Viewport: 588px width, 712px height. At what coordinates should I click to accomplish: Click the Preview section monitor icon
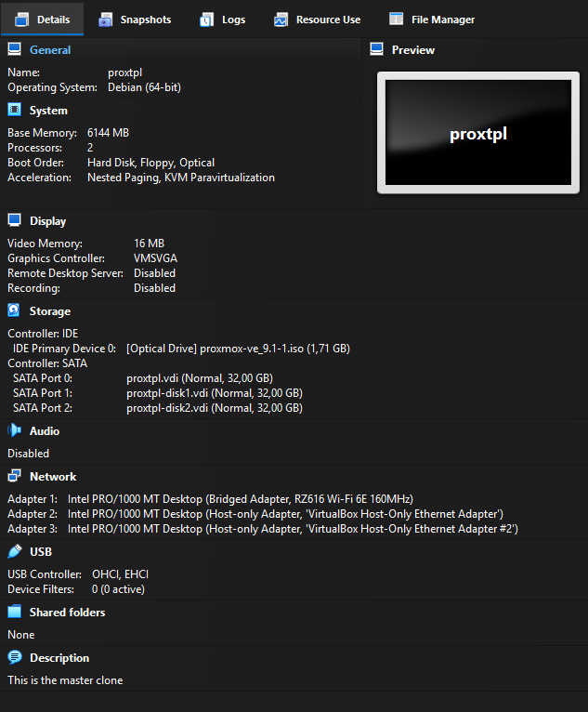click(376, 49)
